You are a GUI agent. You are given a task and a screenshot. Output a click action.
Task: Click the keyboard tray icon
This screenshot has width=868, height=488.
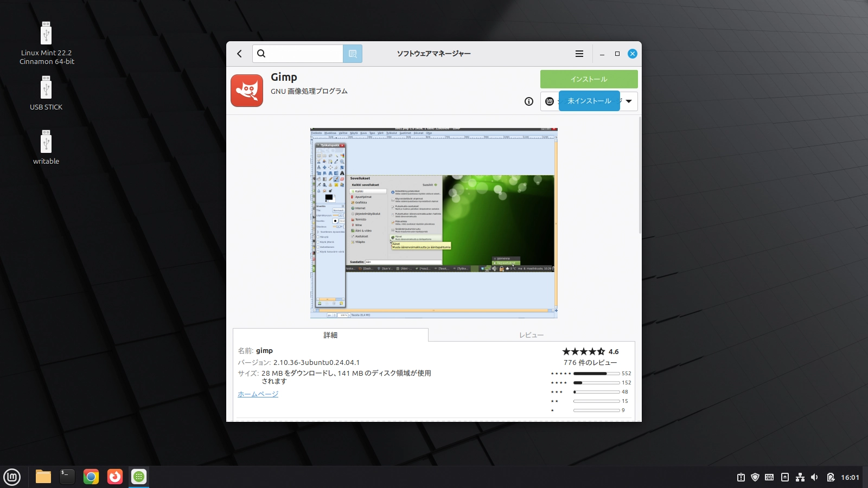[769, 477]
